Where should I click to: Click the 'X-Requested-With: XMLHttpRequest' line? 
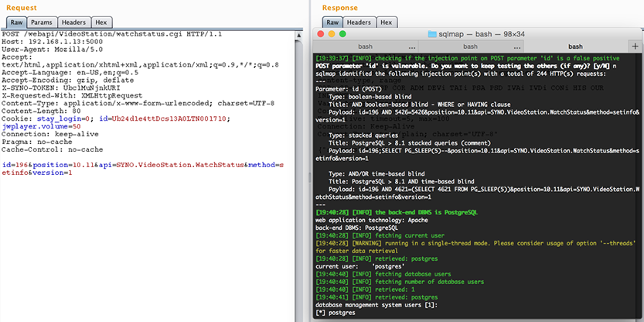(70, 95)
